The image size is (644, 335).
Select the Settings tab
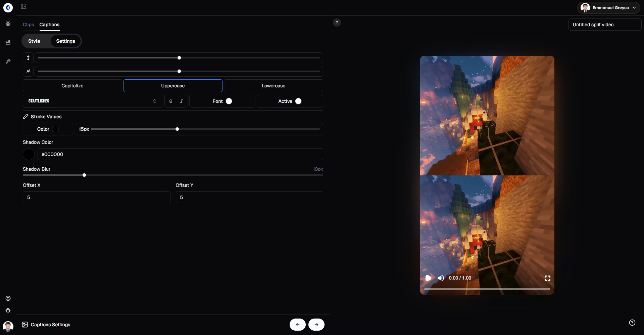66,41
